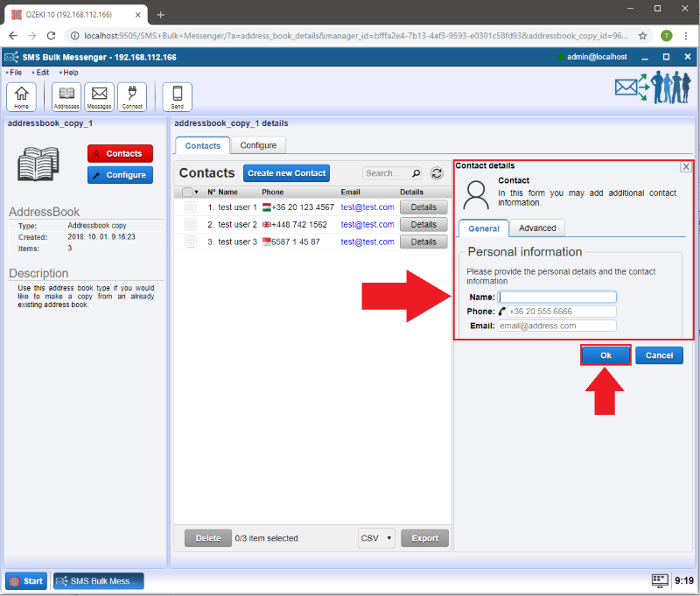
Task: Open the Messages envelope icon
Action: pos(99,96)
